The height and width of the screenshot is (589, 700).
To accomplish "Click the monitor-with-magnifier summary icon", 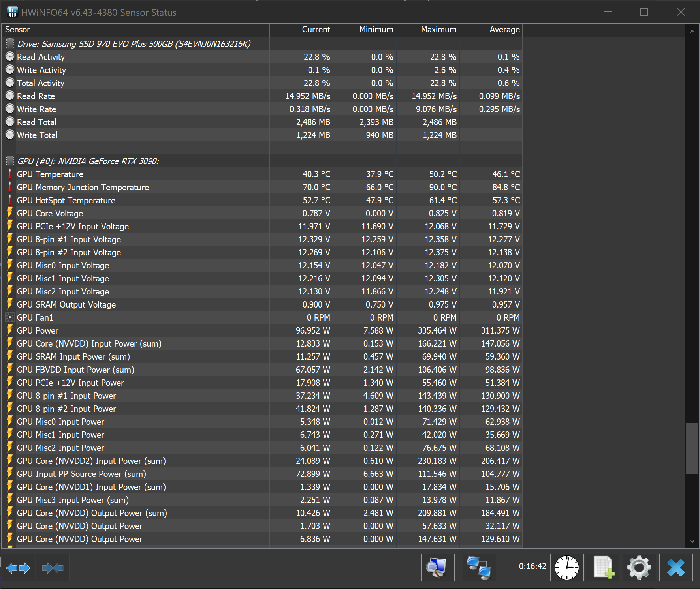I will click(x=437, y=568).
